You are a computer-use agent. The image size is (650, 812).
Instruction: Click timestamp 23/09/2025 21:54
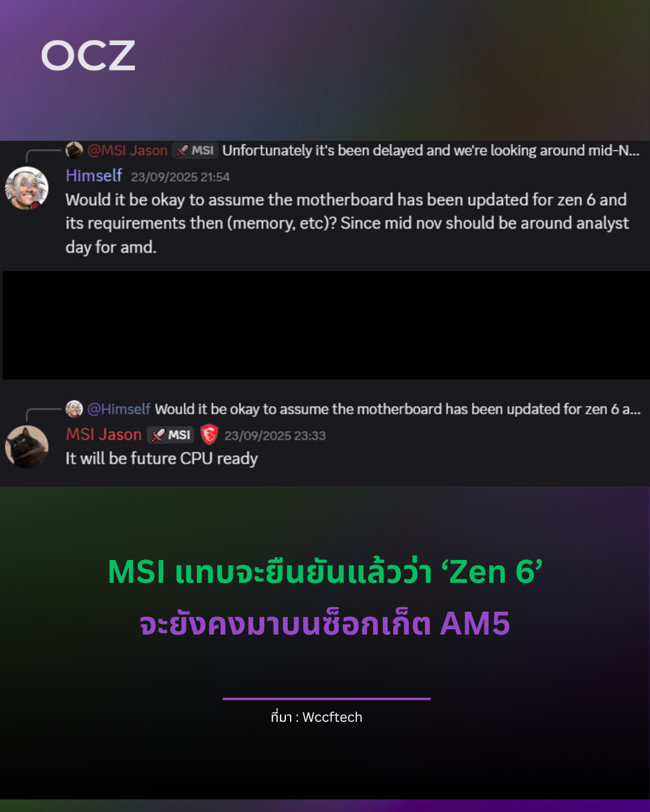click(x=181, y=177)
